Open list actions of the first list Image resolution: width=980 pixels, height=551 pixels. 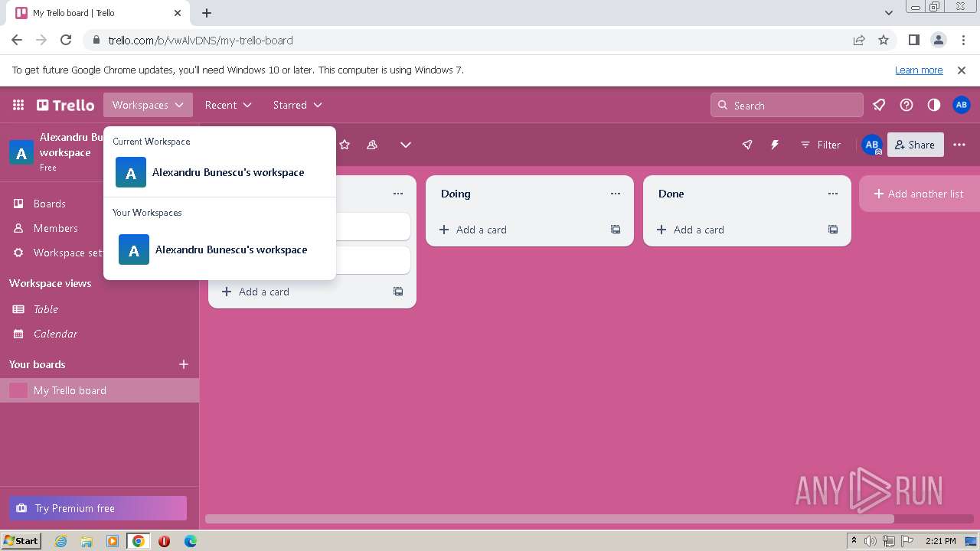click(398, 194)
